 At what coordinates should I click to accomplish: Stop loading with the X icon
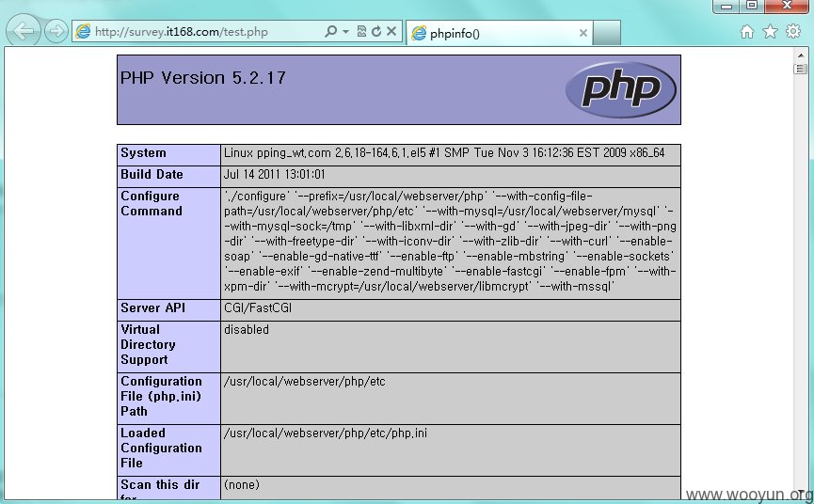[391, 32]
